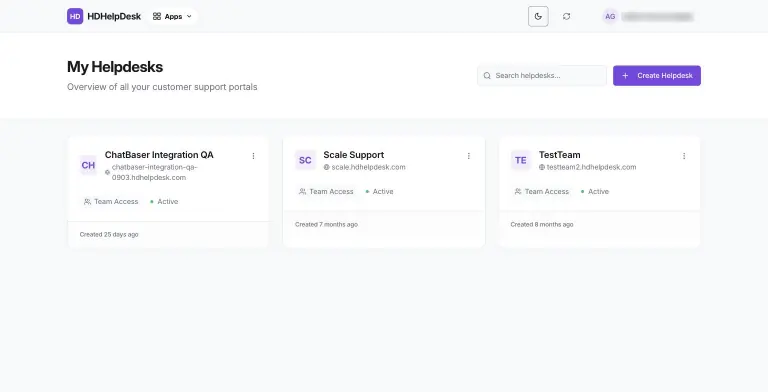Screen dimensions: 768x392
Task: Click scale.hdhelpdesk.com URL
Action: (x=368, y=167)
